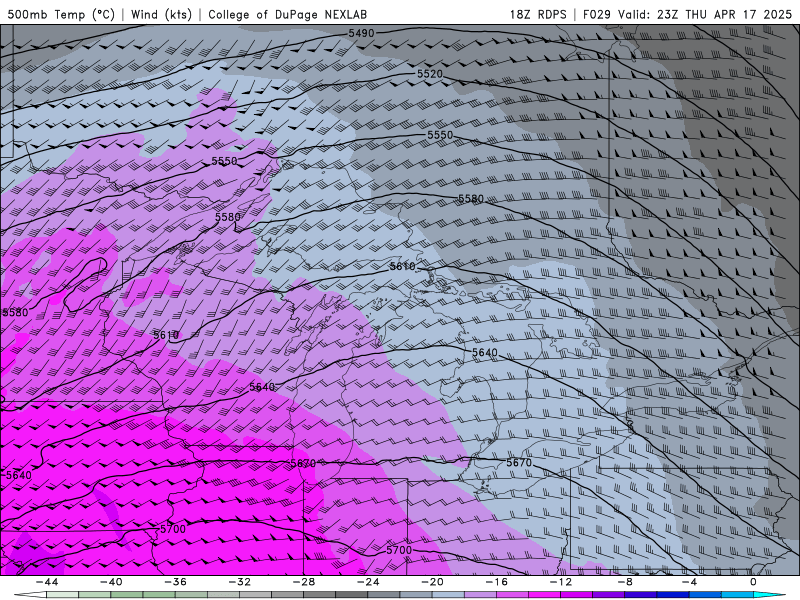Click the 0 color scale label
800x600 pixels.
point(753,582)
